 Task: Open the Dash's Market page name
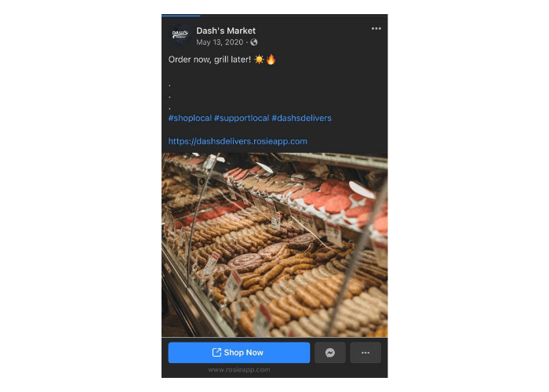point(226,31)
